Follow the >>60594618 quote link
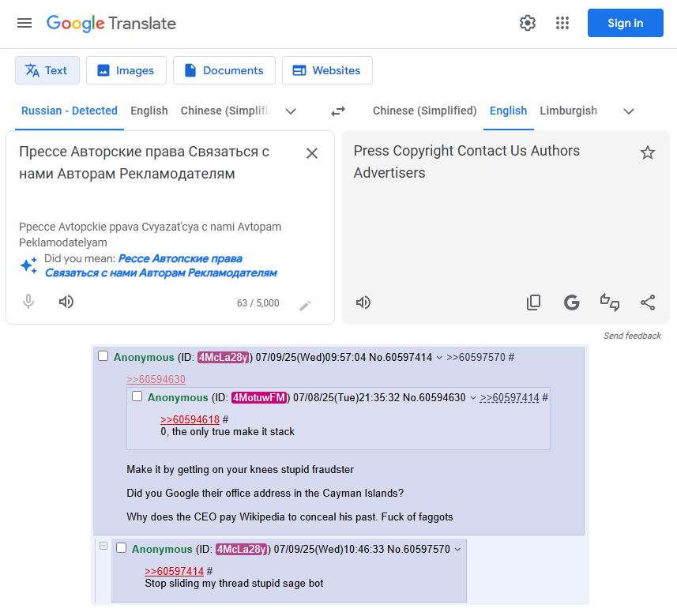The image size is (677, 616). (190, 419)
